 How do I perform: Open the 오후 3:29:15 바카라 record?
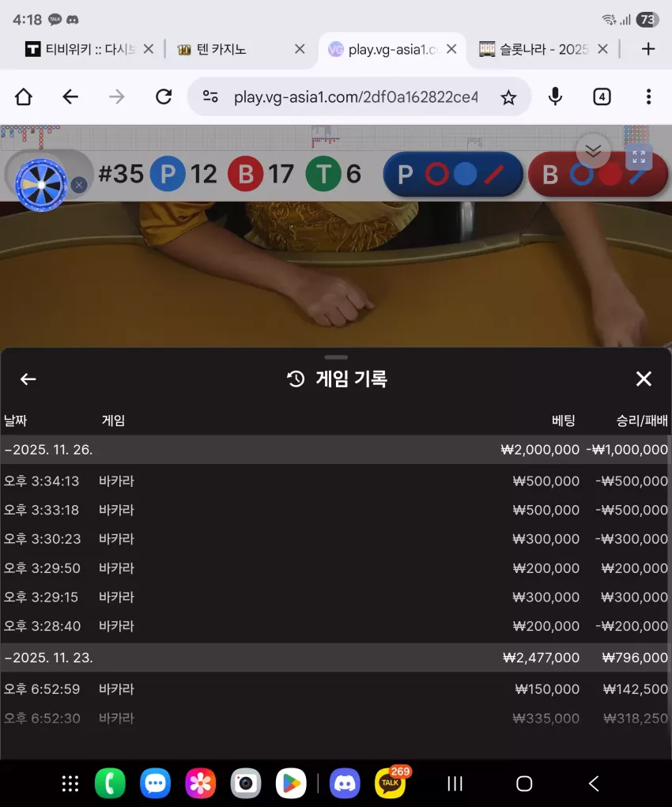(335, 597)
